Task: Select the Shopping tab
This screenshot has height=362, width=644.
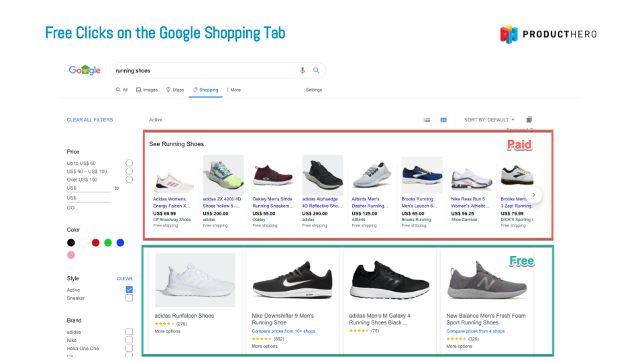Action: (206, 90)
